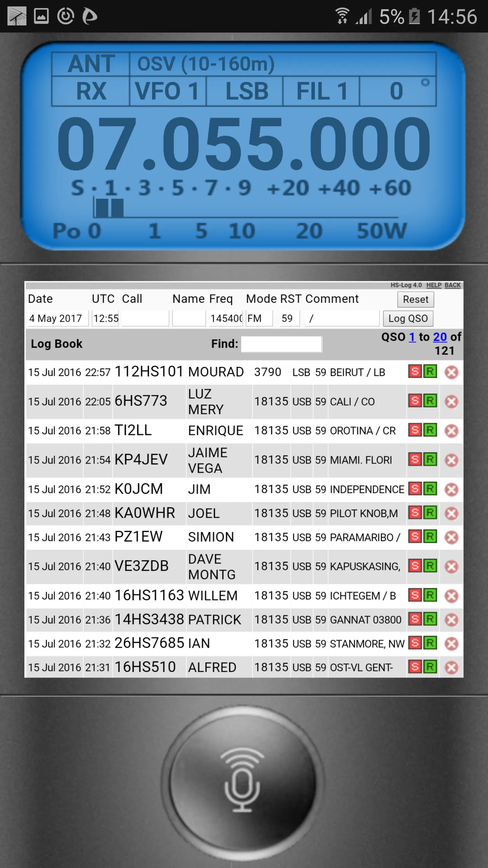Open the image notification in status bar
This screenshot has width=488, height=868.
coord(41,16)
